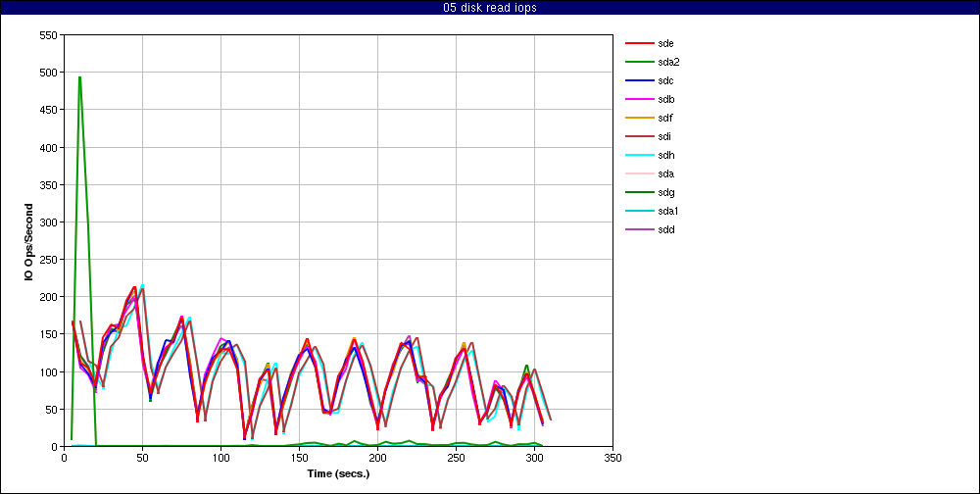Select the sdf legend label
Image resolution: width=980 pixels, height=494 pixels.
(665, 118)
